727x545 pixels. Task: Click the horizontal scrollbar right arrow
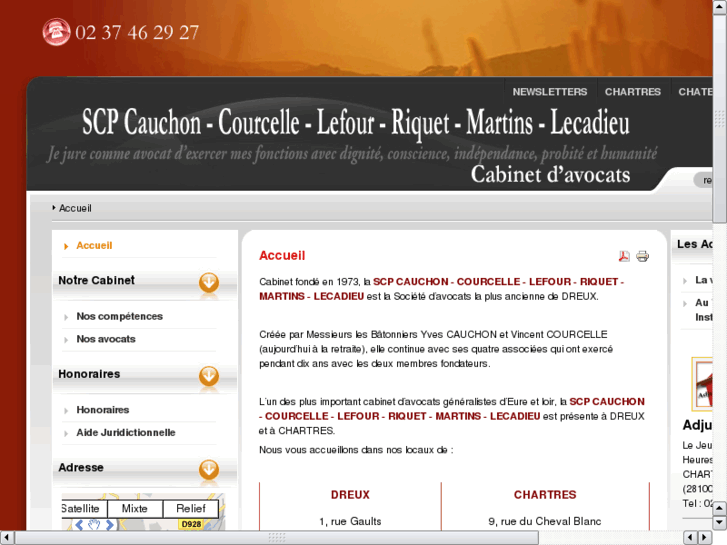[x=705, y=538]
